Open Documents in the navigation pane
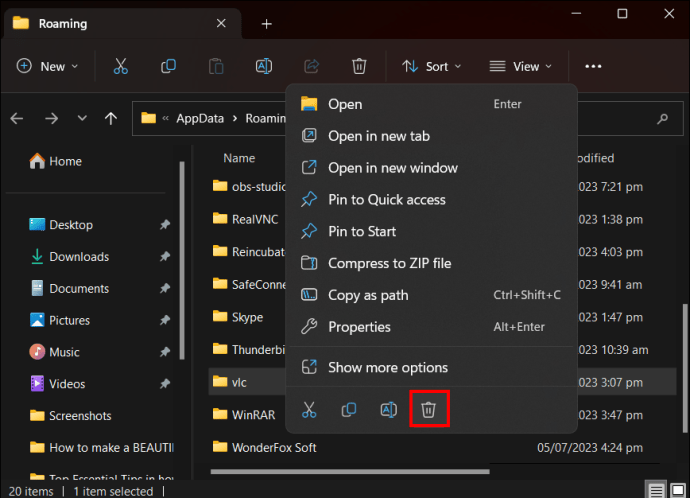Viewport: 690px width, 498px height. tap(70, 289)
